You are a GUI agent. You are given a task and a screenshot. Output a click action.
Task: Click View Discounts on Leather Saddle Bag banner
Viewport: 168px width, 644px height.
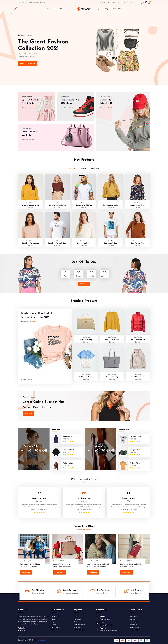(x=28, y=140)
